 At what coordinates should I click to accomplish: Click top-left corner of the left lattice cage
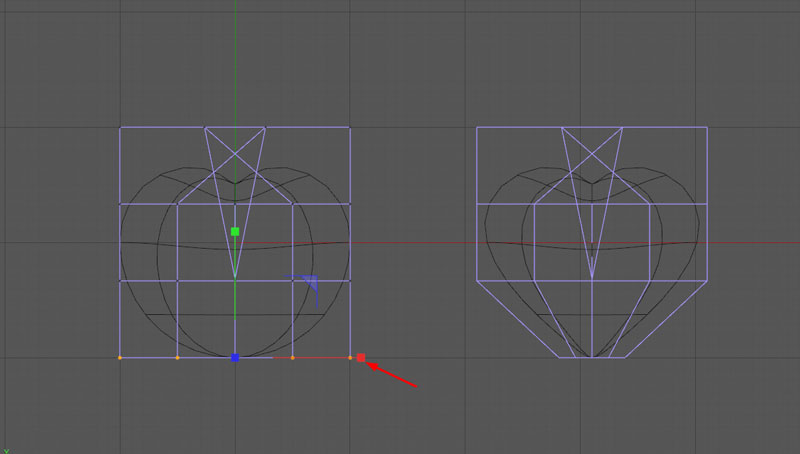point(120,127)
